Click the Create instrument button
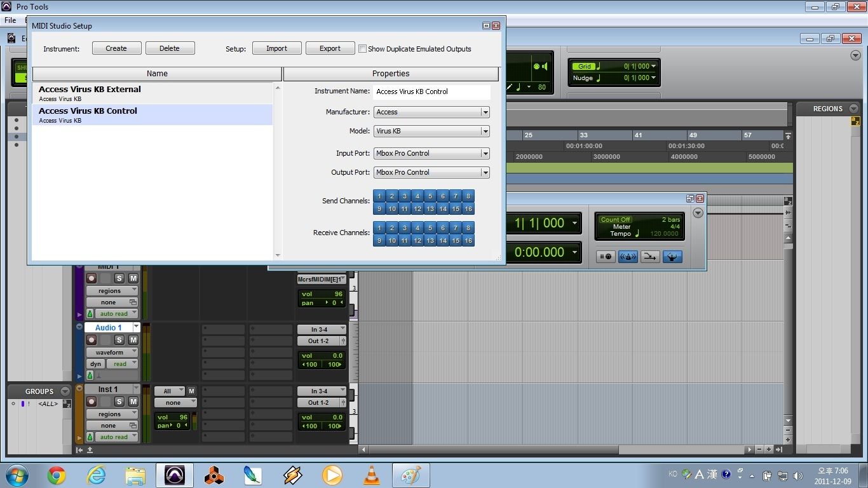Image resolution: width=868 pixels, height=488 pixels. pyautogui.click(x=116, y=48)
